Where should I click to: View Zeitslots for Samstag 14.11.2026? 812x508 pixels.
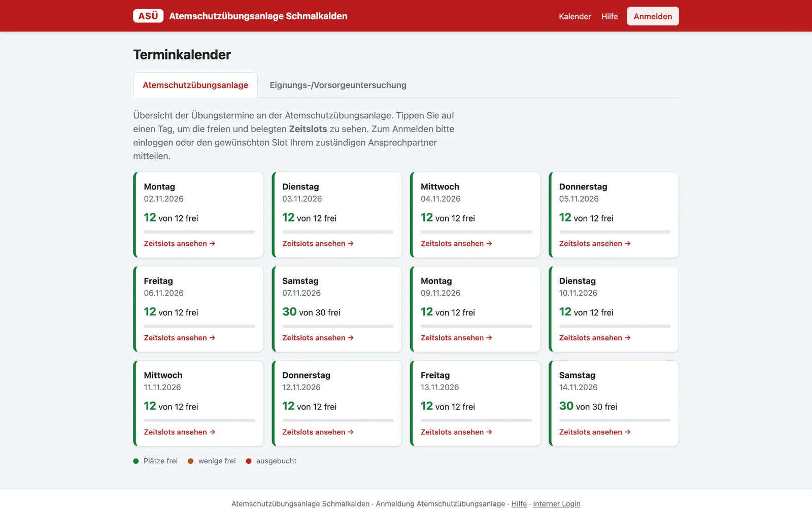pos(595,432)
